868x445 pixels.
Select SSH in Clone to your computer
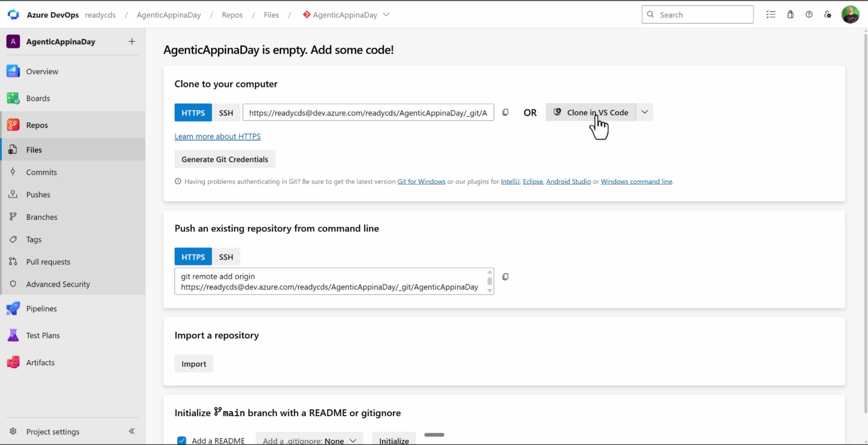226,113
